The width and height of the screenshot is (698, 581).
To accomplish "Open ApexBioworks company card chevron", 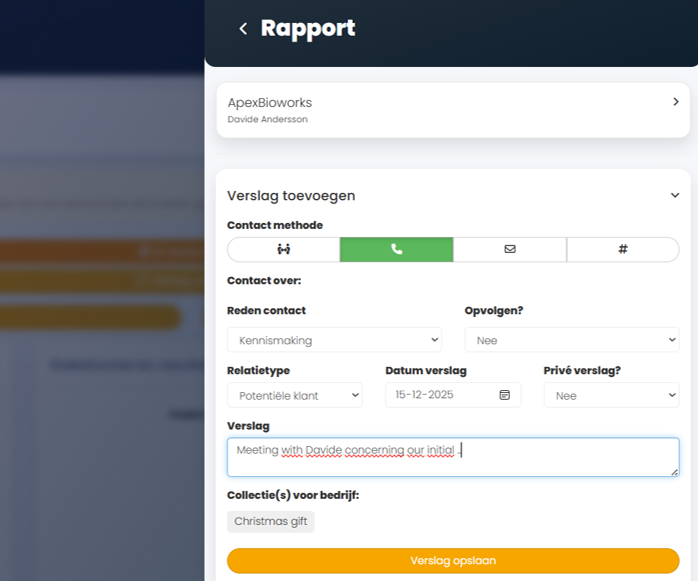I will pyautogui.click(x=676, y=102).
